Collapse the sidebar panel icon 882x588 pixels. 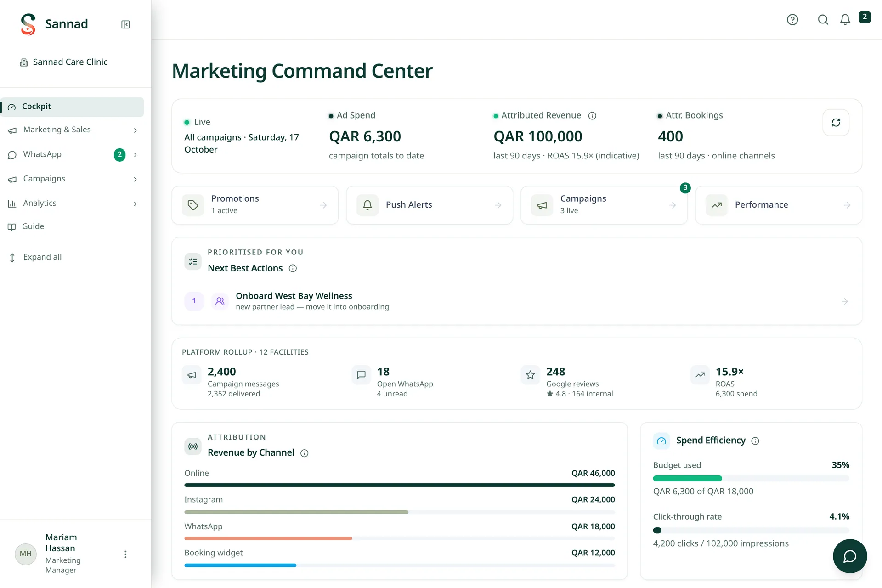pyautogui.click(x=125, y=24)
